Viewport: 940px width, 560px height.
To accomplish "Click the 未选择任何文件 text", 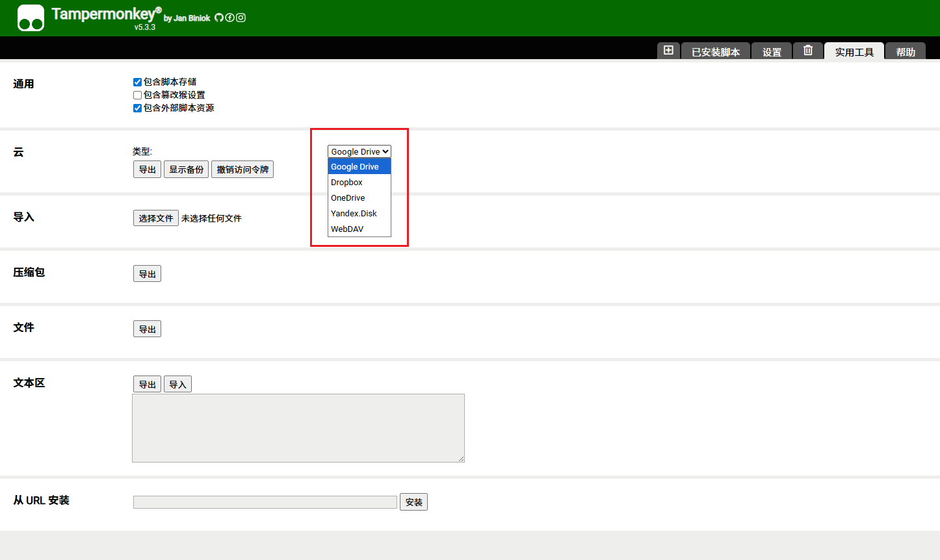I will [211, 218].
